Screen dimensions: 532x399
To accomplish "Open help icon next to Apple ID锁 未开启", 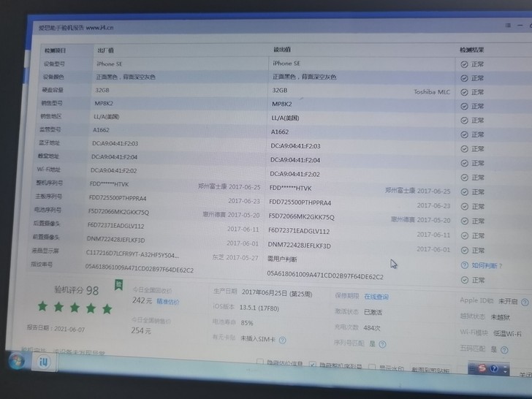I will coord(525,302).
